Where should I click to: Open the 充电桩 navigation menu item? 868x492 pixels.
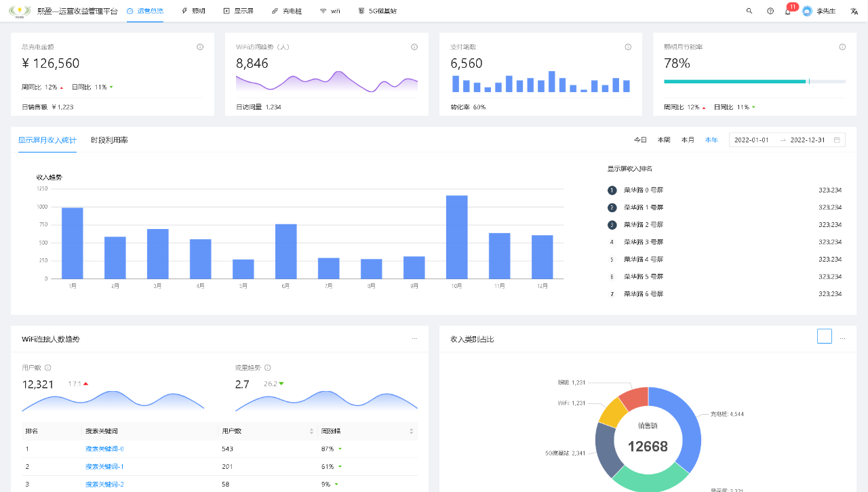tap(287, 12)
